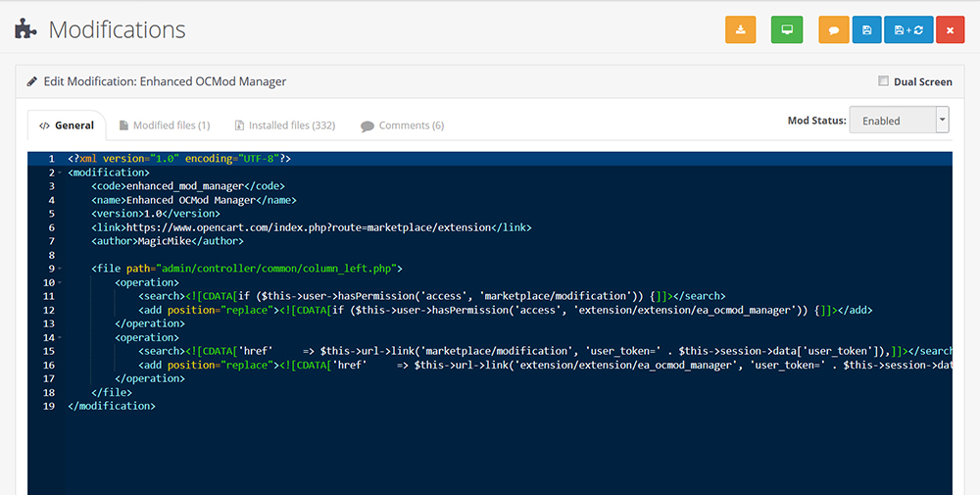Click line number 19 in the gutter
The height and width of the screenshot is (495, 980).
(49, 406)
